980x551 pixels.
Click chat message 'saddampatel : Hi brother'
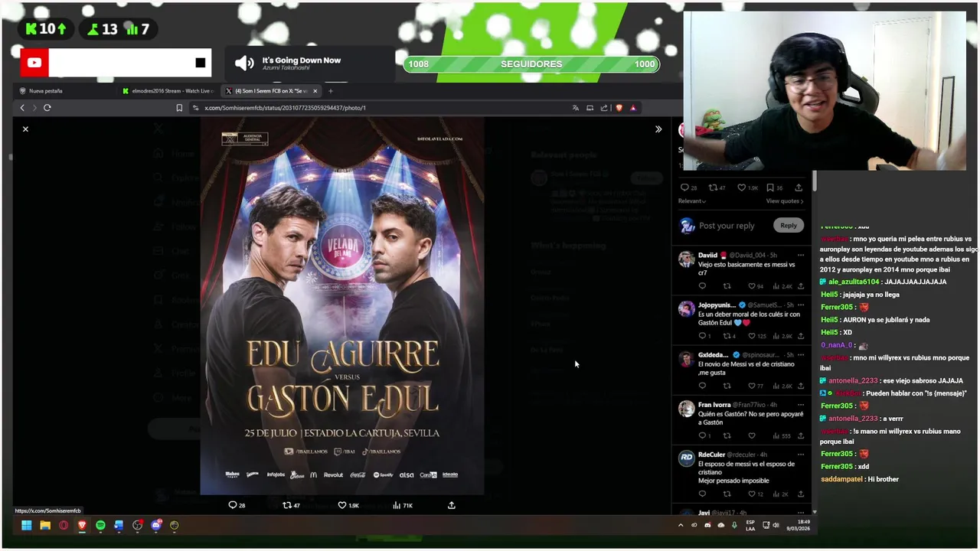(x=860, y=479)
